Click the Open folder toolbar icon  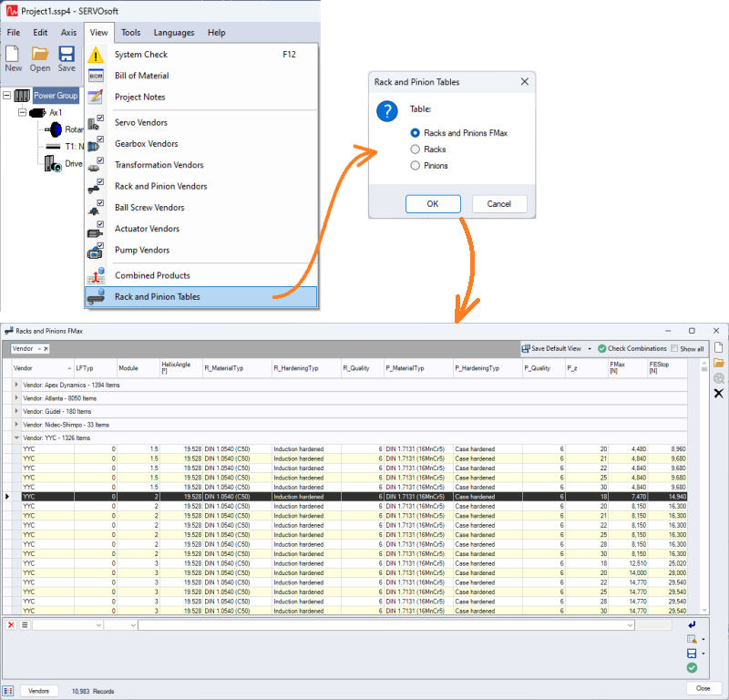click(40, 59)
